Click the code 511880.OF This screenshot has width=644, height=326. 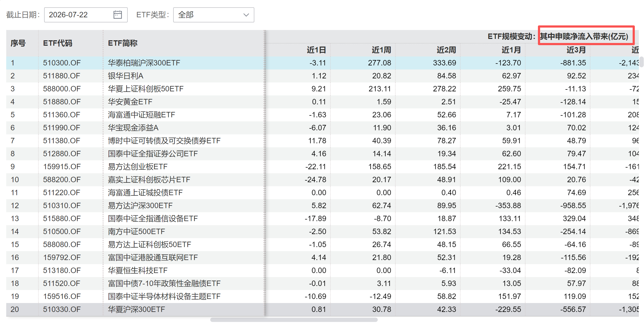(x=62, y=76)
